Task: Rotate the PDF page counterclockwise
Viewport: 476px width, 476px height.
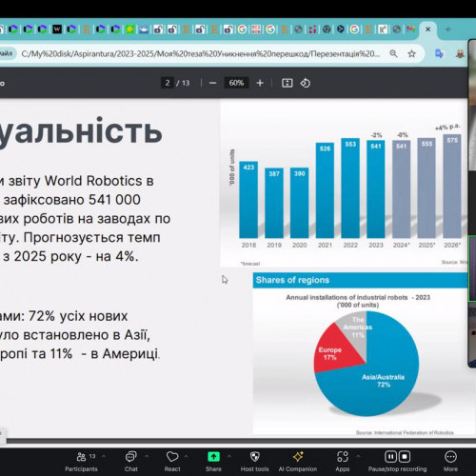Action: 306,83
